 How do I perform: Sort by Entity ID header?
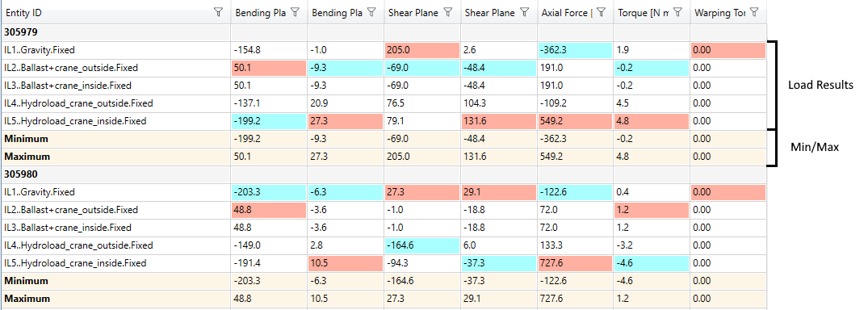point(24,13)
